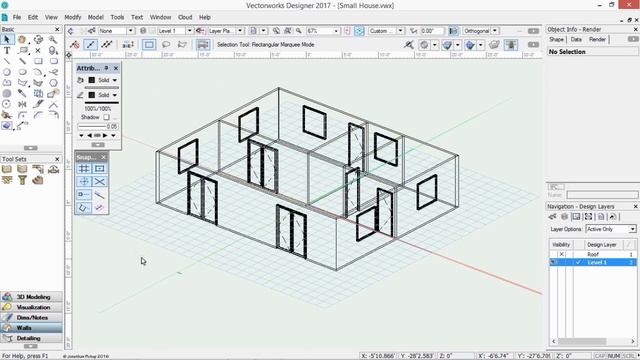The image size is (640, 360).
Task: Open the pen style Solid dropdown
Action: point(108,95)
